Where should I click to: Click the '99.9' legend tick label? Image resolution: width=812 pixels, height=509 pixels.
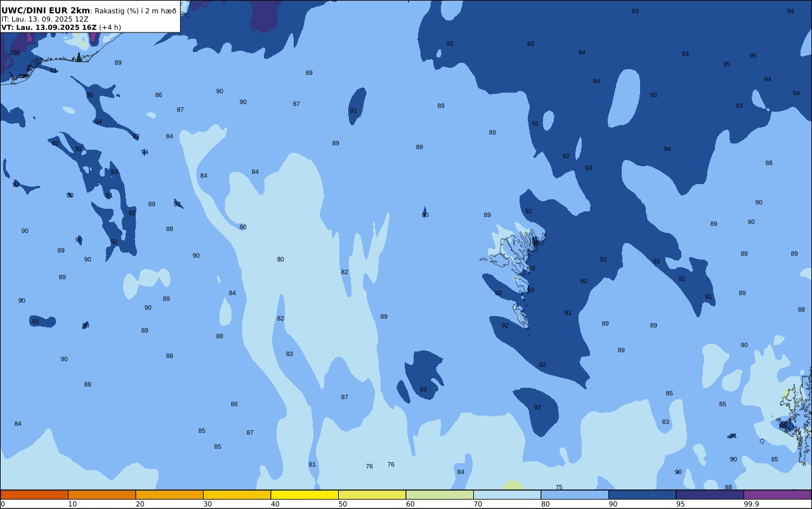coord(752,504)
